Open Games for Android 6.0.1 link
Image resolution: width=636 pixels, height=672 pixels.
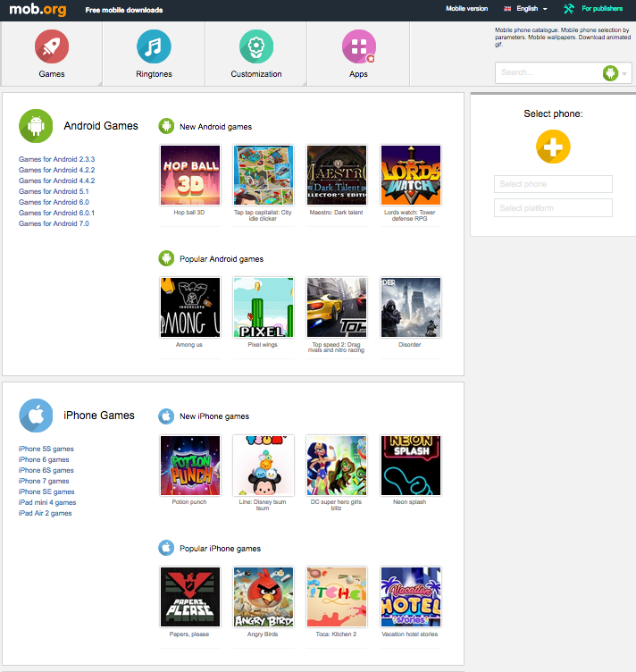[x=56, y=213]
